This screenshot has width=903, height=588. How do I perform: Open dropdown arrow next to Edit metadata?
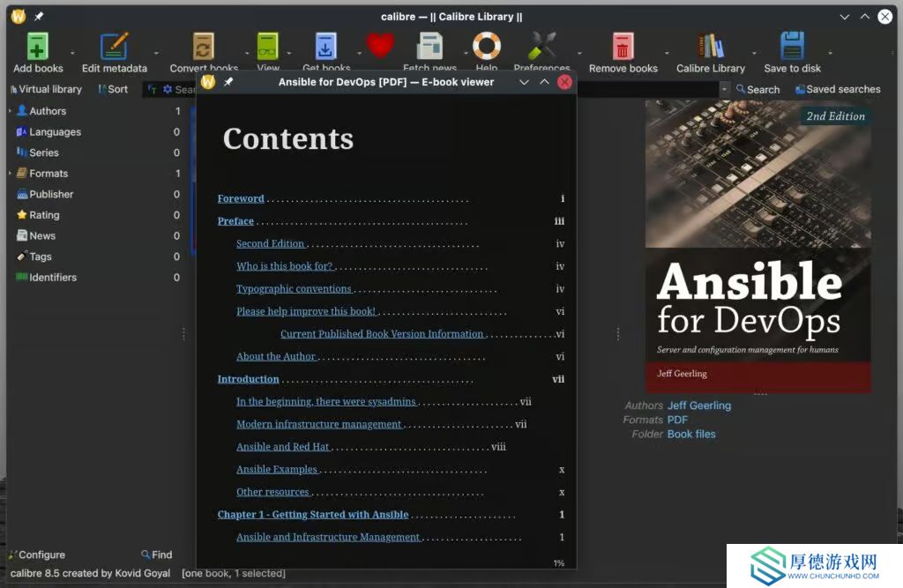pyautogui.click(x=156, y=53)
